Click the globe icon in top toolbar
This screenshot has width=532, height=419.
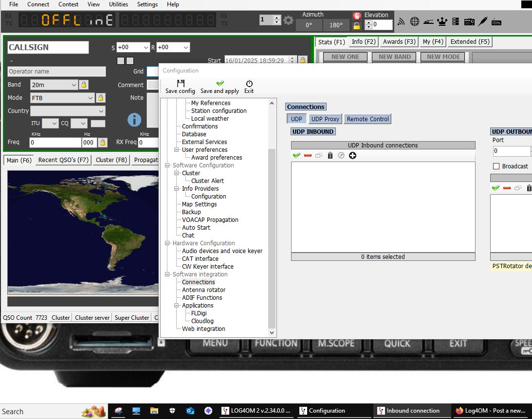(x=415, y=22)
